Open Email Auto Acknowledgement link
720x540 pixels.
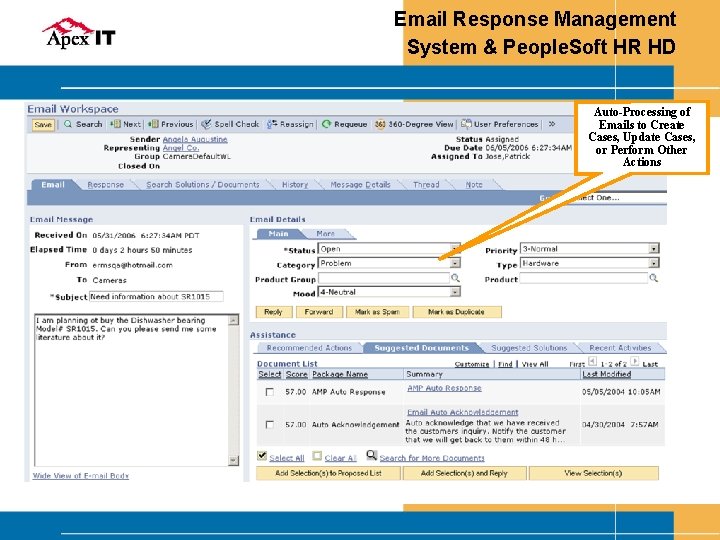pyautogui.click(x=463, y=412)
